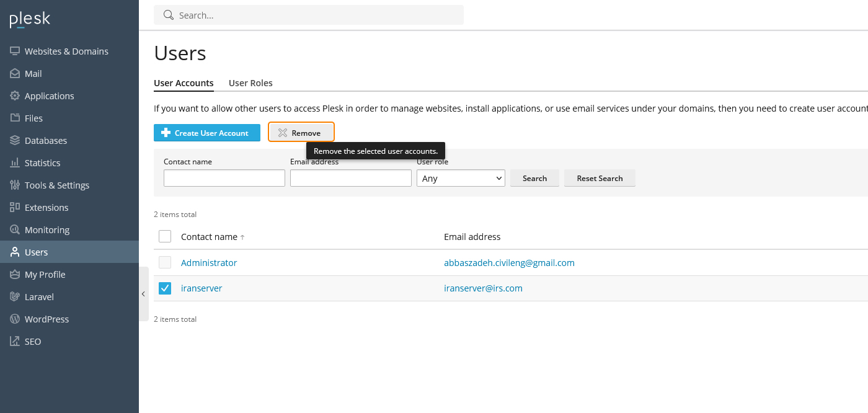Click the Plesk logo
Screen dimensions: 868x413
point(30,20)
